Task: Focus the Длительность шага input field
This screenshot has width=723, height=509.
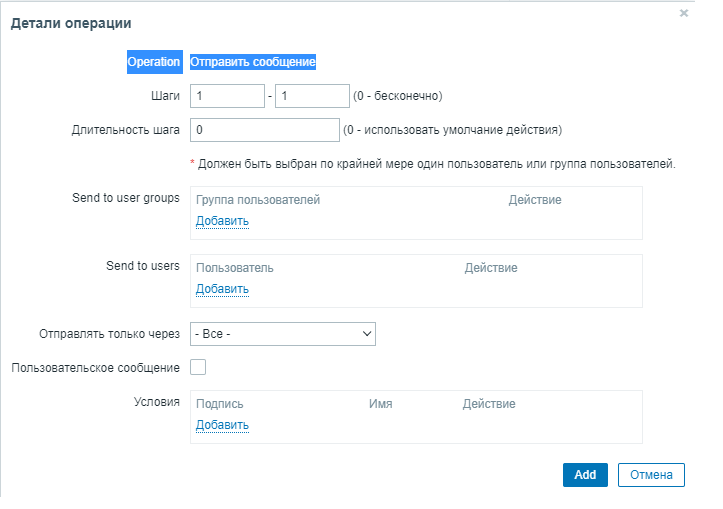Action: 265,130
